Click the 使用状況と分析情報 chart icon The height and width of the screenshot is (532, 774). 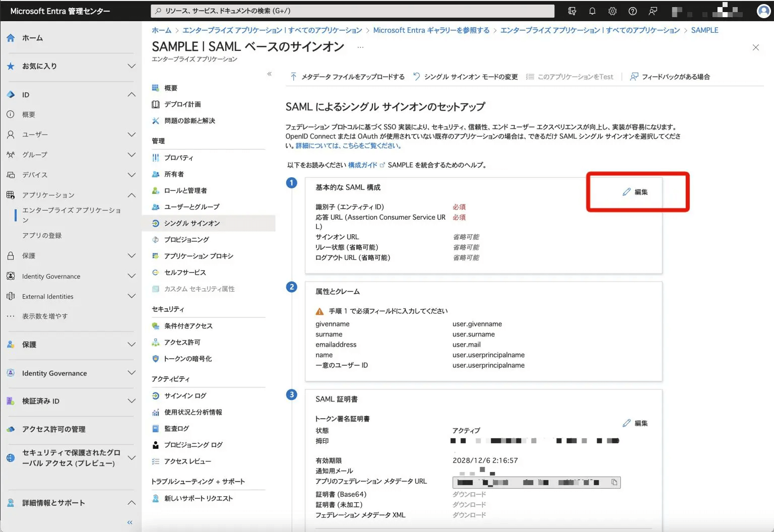156,412
